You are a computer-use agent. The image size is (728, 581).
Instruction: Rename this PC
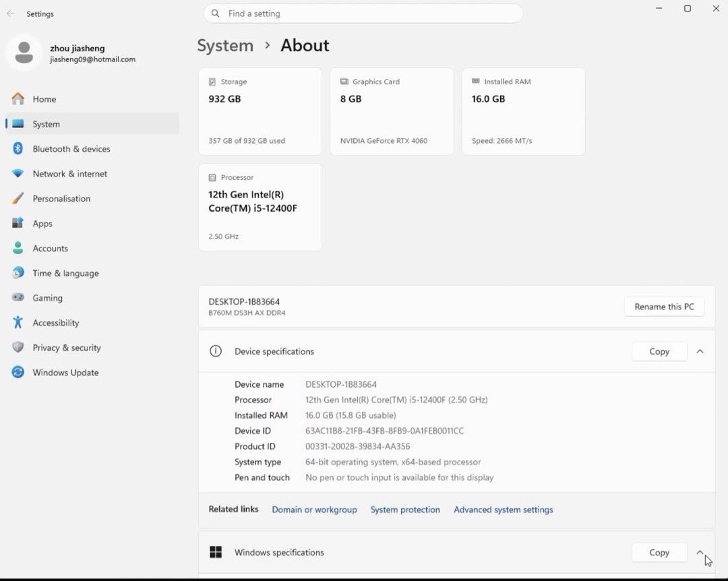click(665, 307)
